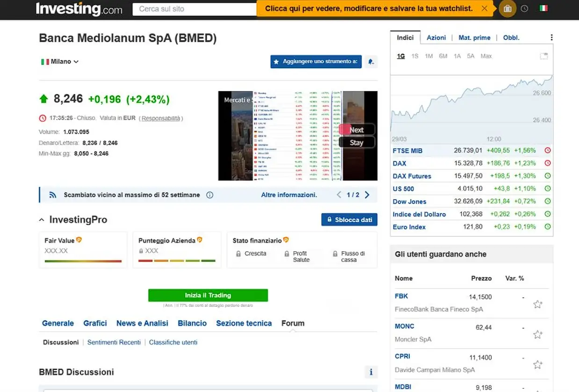Screen dimensions: 579x392
Task: Click the clock icon in the Euro Index row
Action: click(548, 227)
